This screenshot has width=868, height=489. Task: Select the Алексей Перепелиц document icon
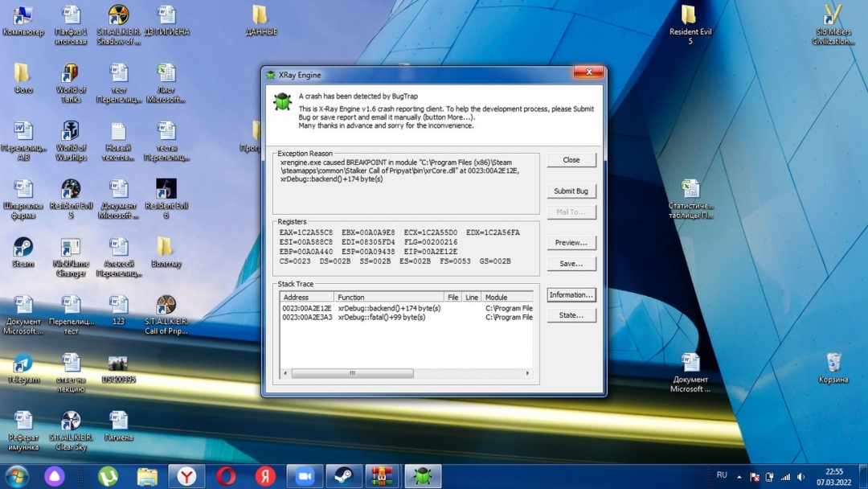click(118, 257)
